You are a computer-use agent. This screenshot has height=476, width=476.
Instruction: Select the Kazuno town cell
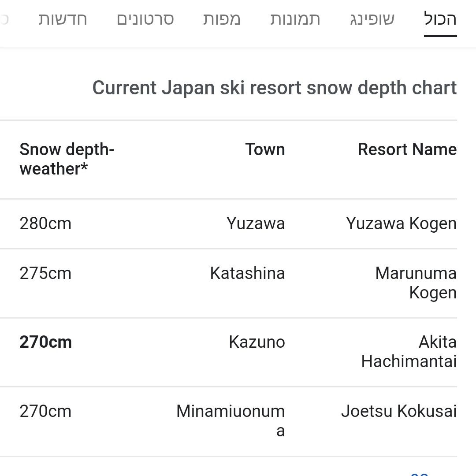pos(257,342)
